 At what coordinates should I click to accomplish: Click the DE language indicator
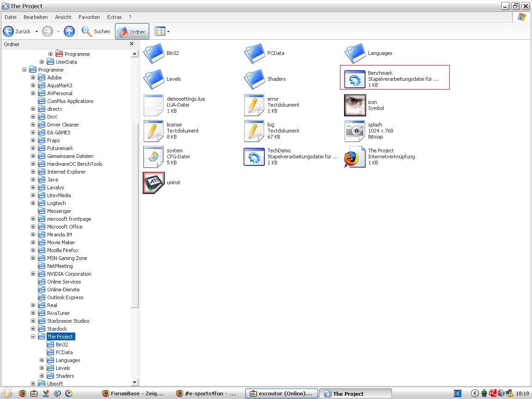457,393
